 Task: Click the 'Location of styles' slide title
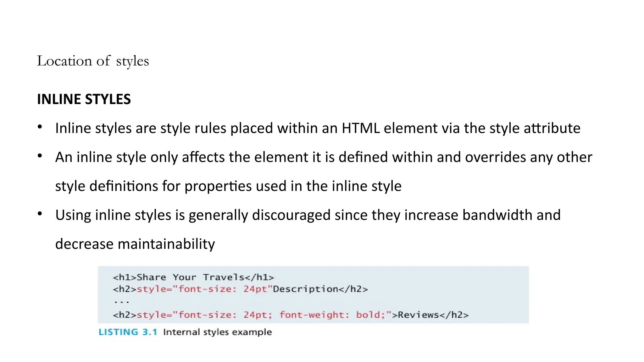pos(93,61)
